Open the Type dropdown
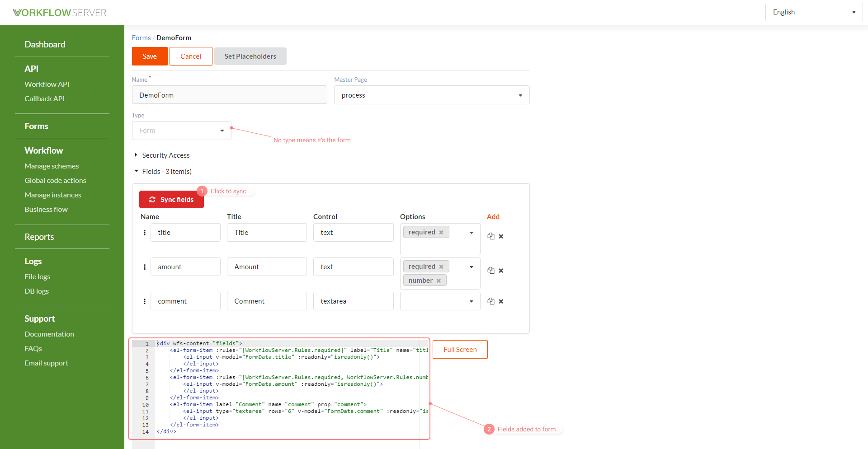Screen dimensions: 868x449 tap(181, 131)
